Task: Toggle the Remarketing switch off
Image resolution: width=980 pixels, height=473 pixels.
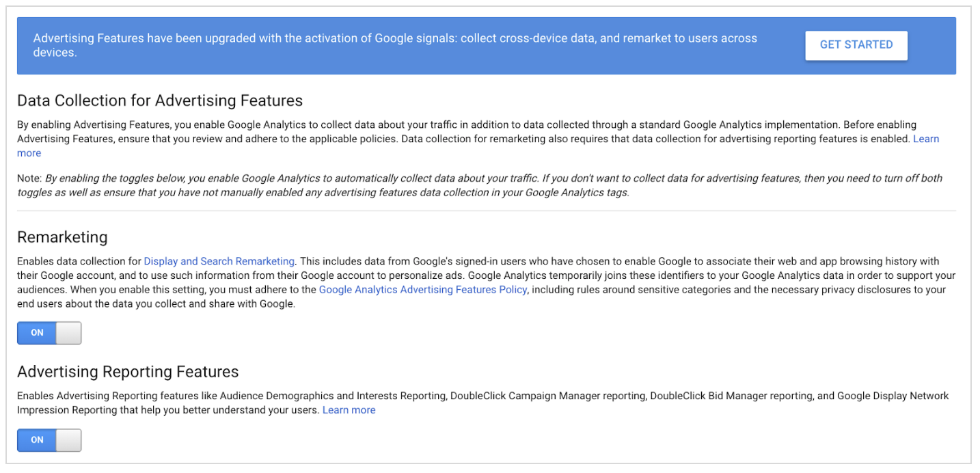Action: pyautogui.click(x=49, y=333)
